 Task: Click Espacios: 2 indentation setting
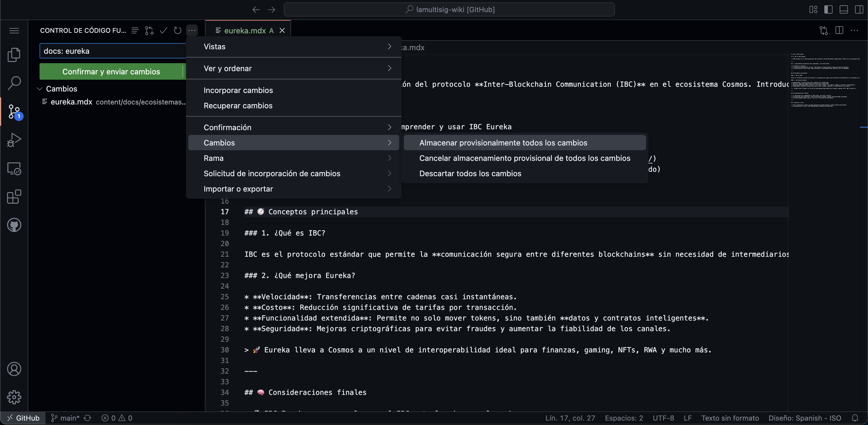624,418
